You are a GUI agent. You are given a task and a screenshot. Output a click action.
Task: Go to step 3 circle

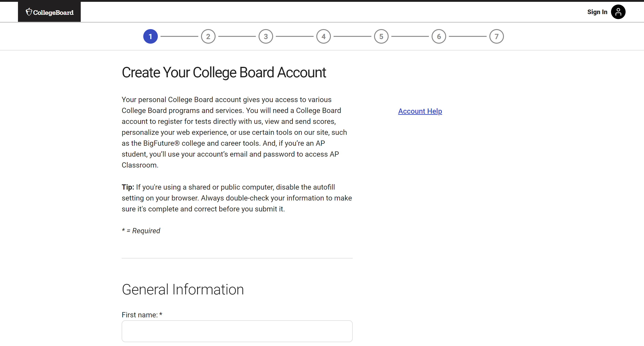coord(266,37)
